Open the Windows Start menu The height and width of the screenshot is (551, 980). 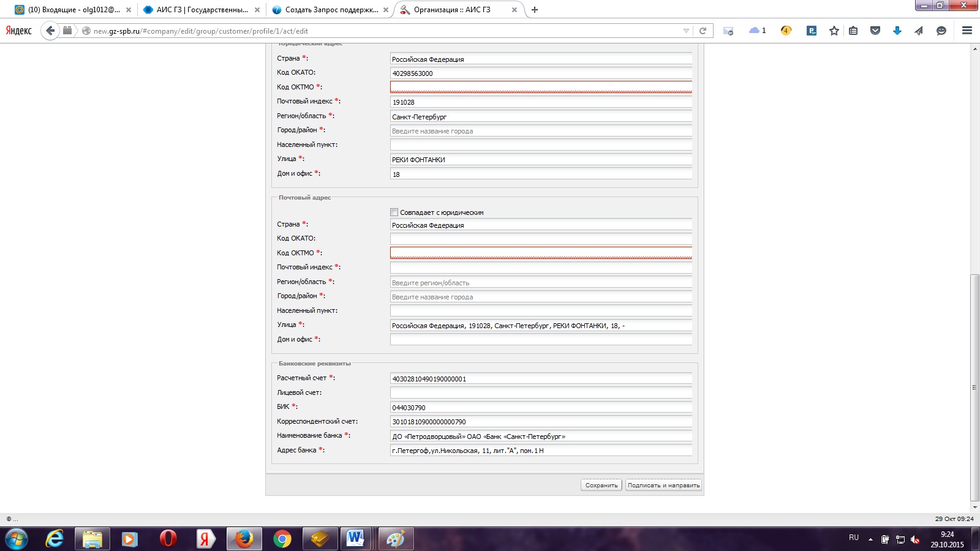click(17, 539)
